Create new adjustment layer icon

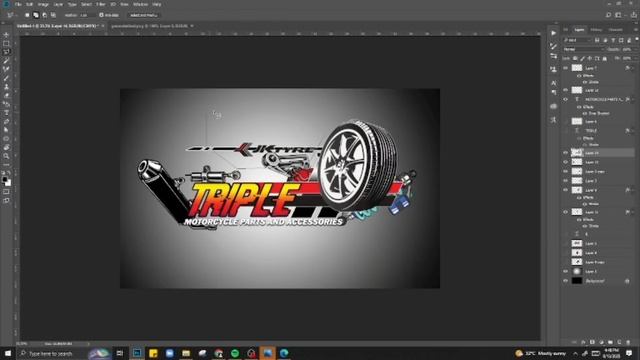(x=601, y=342)
